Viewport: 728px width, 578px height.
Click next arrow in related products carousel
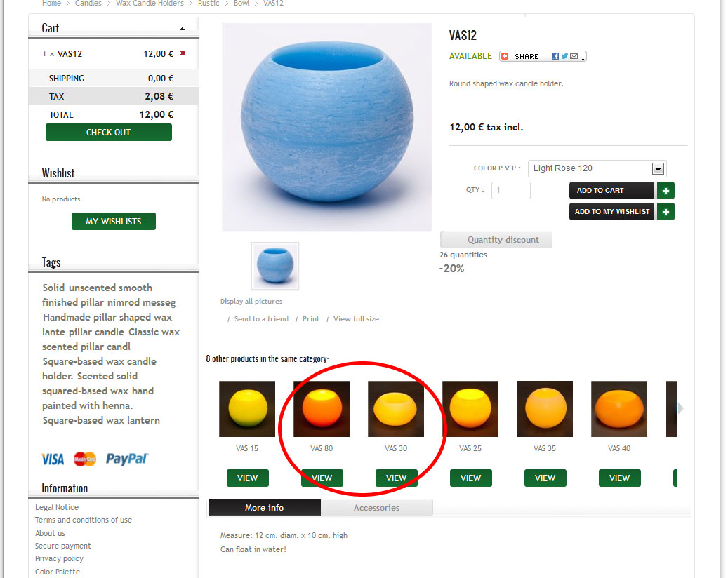(680, 408)
